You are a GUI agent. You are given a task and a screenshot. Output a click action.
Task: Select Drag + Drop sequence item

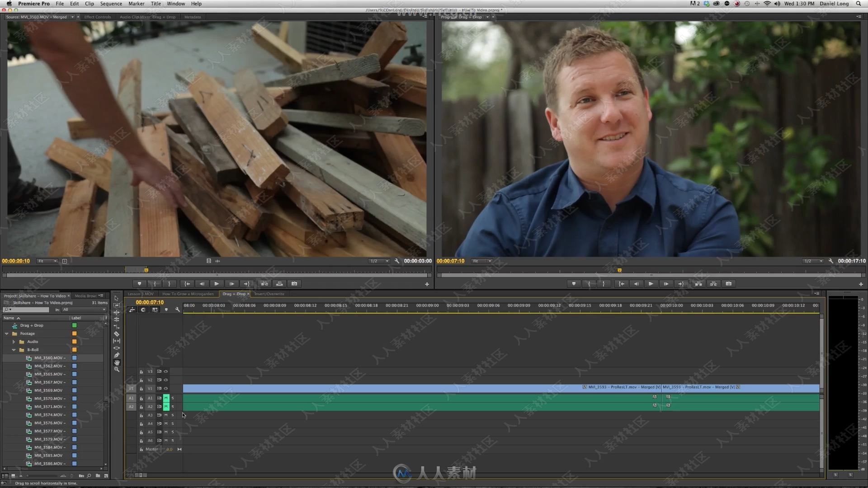coord(32,325)
